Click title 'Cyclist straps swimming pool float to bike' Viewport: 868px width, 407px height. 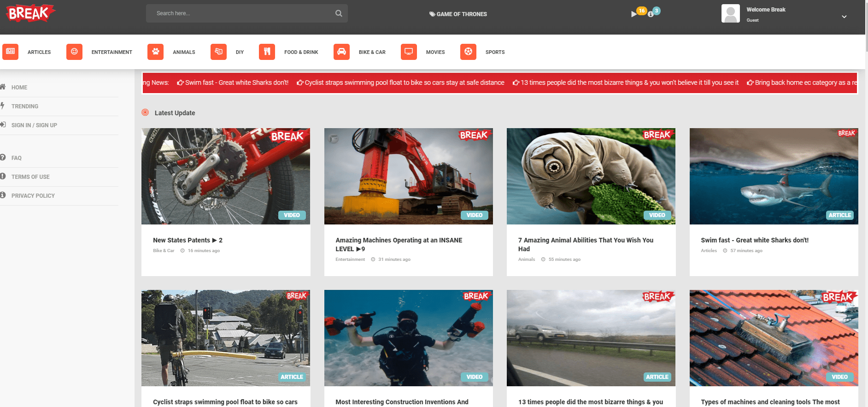click(x=225, y=402)
